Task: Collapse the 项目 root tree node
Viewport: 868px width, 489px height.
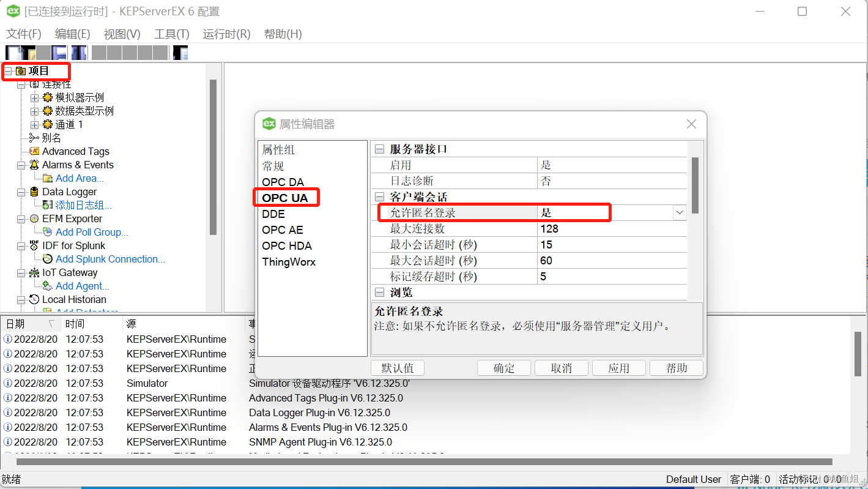Action: 8,72
